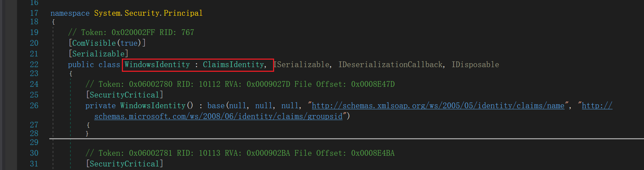The height and width of the screenshot is (170, 644).
Task: Click the WindowsIdentity class name
Action: pos(157,65)
